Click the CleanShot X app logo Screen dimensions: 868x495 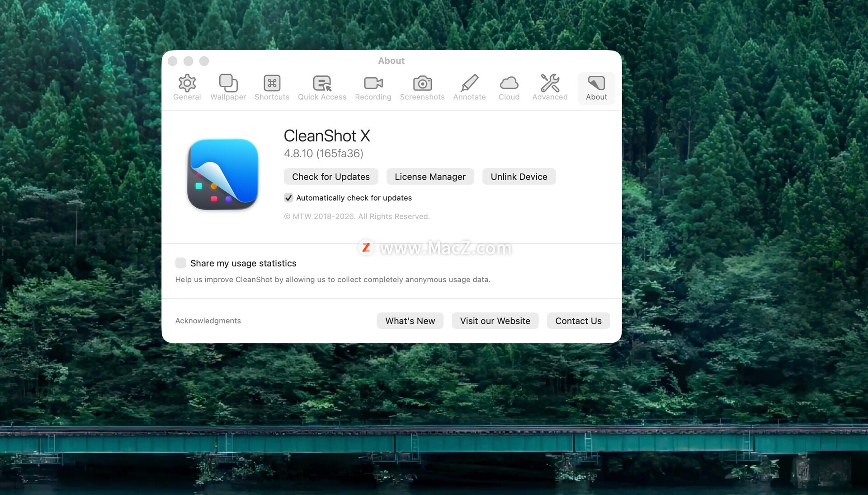coord(223,174)
